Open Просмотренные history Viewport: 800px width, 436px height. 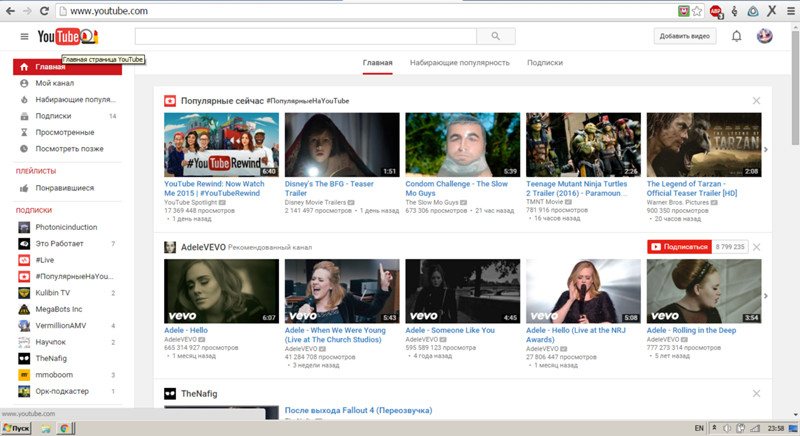(67, 133)
